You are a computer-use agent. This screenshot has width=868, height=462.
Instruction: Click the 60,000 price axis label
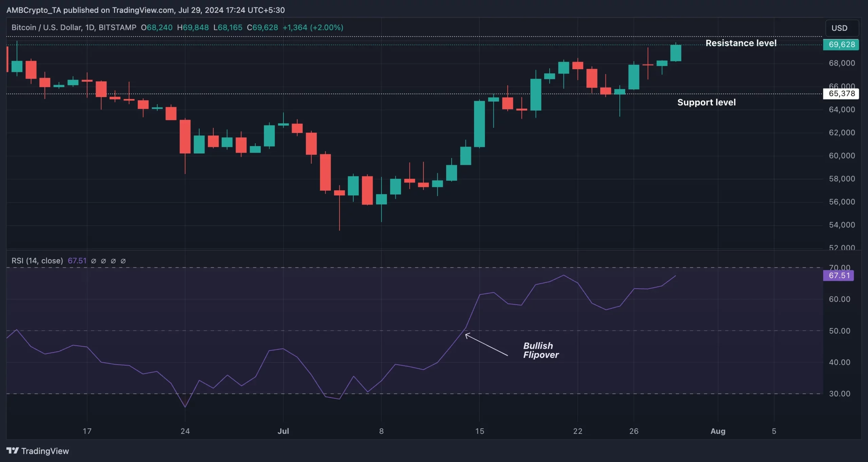coord(842,156)
